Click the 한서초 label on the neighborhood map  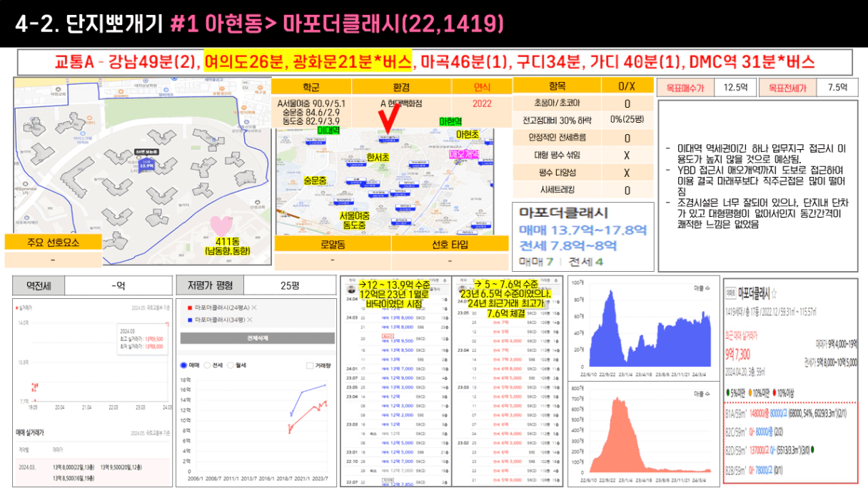(x=378, y=157)
